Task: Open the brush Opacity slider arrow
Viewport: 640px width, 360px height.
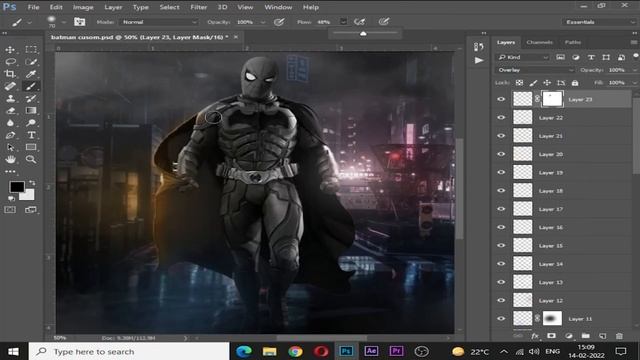Action: click(263, 22)
